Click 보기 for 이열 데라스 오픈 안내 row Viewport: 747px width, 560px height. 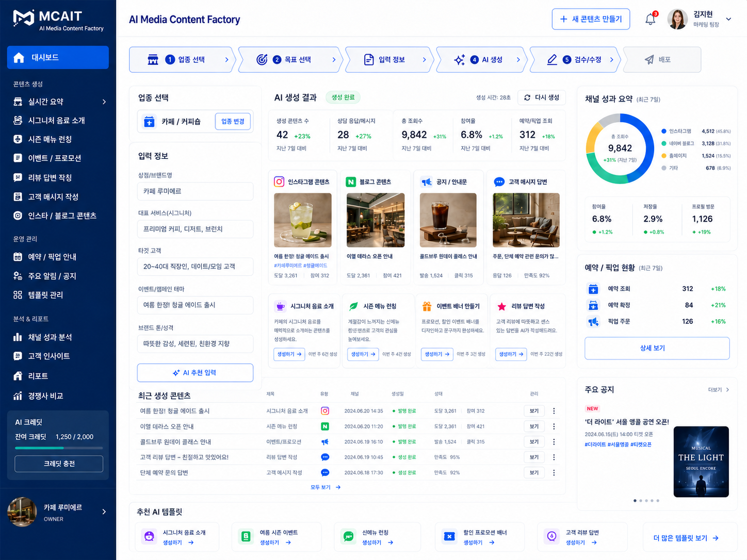pos(534,426)
